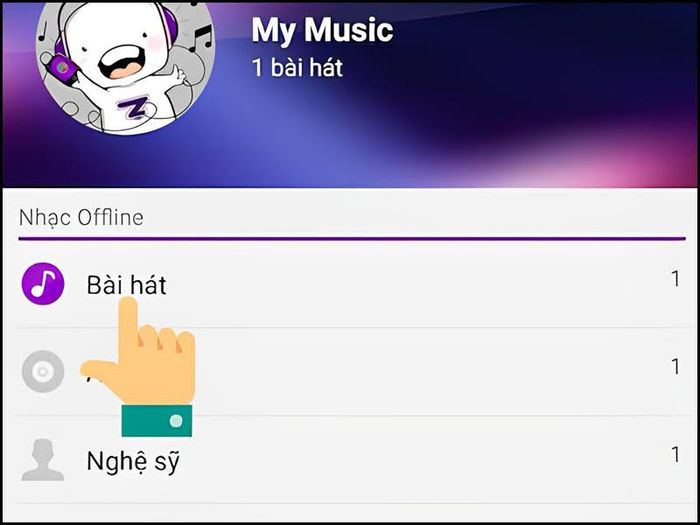Tap the black music note beside avatar
Image resolution: width=700 pixels, height=525 pixels.
coord(200,39)
